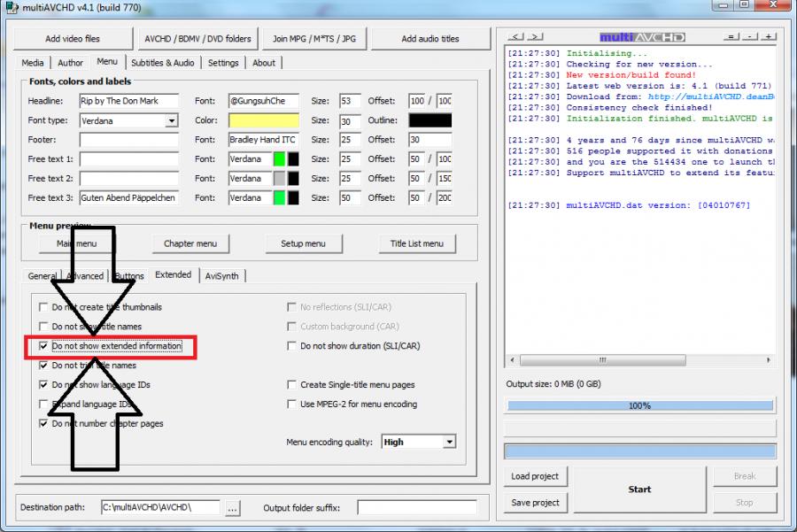
Task: Click the '+' button above the log panel
Action: tap(769, 36)
